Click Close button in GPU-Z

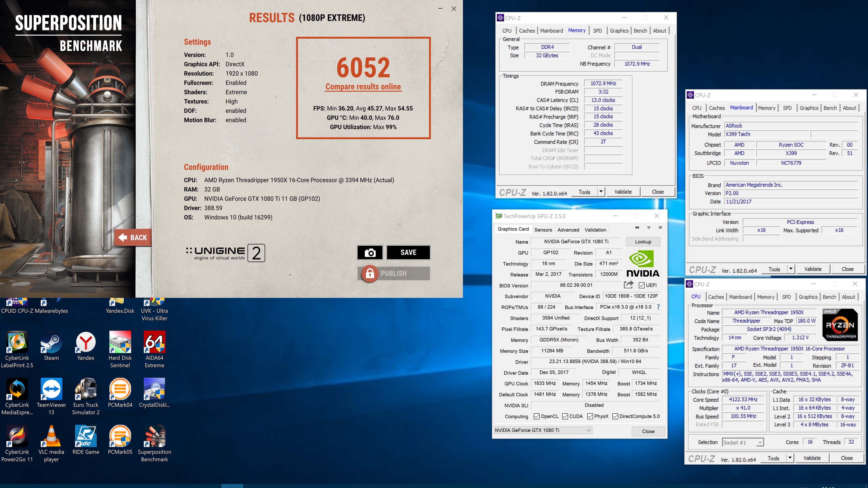[648, 432]
